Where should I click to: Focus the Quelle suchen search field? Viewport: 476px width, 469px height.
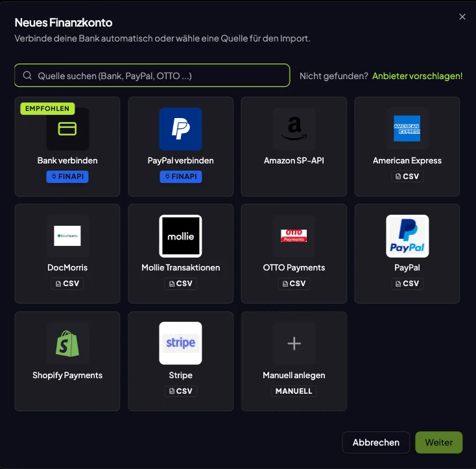[152, 75]
